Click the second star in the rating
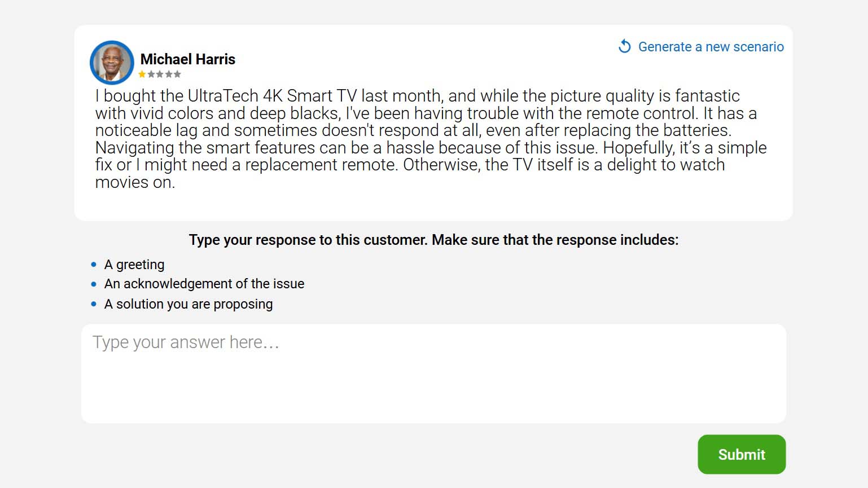The image size is (868, 488). pos(151,74)
